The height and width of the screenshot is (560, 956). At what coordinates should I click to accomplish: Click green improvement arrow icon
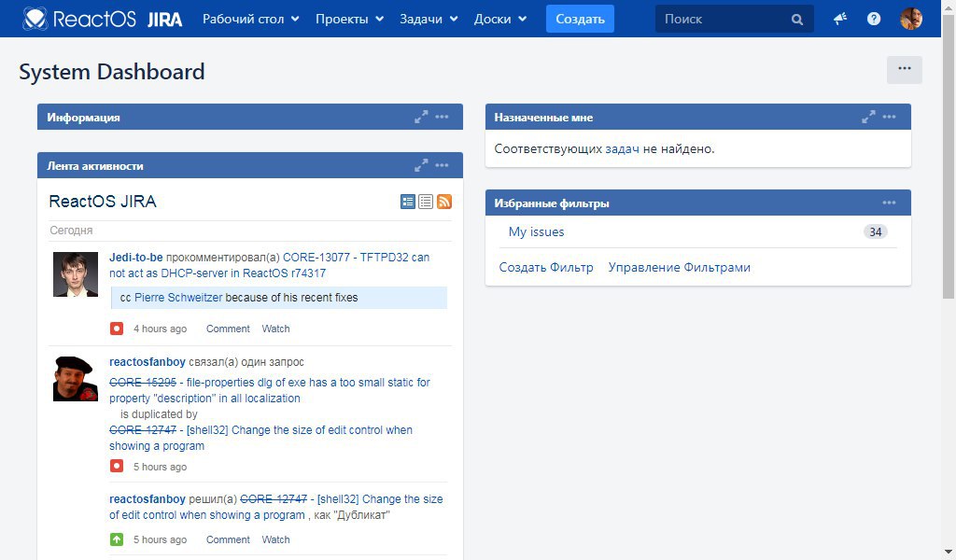[x=117, y=539]
